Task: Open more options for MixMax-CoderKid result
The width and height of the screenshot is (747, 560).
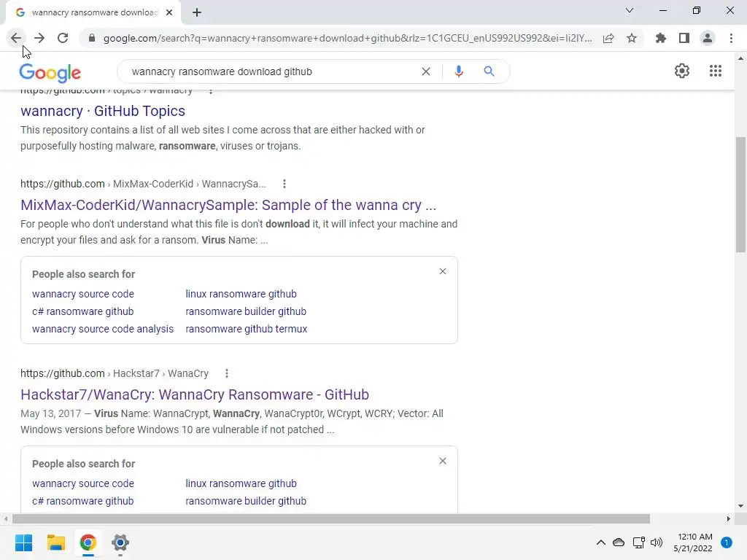Action: [x=285, y=184]
